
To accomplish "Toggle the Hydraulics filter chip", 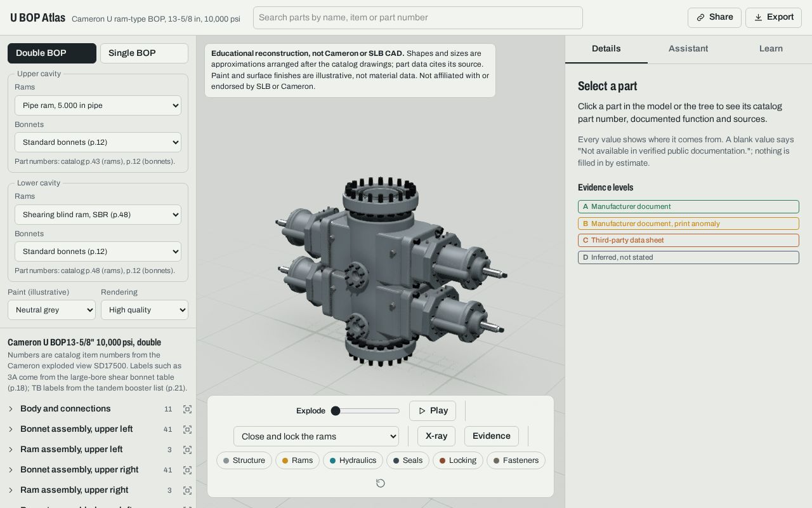I will point(353,460).
